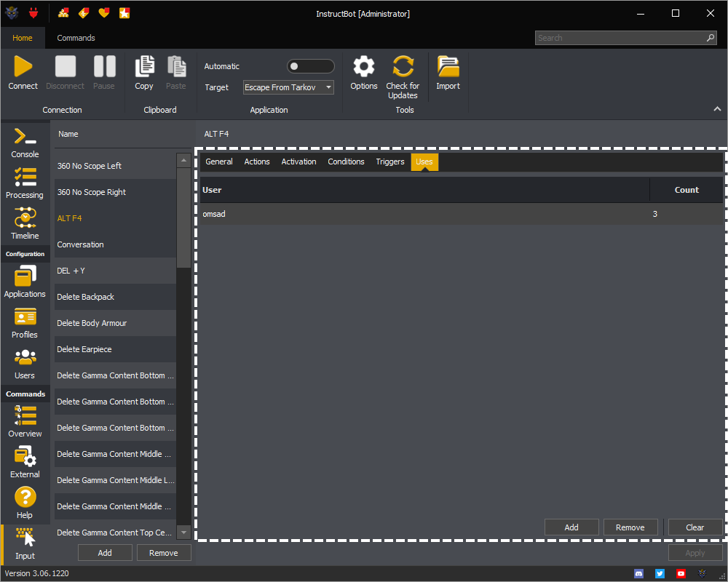This screenshot has height=582, width=728.
Task: Open the External commands section
Action: coord(25,463)
